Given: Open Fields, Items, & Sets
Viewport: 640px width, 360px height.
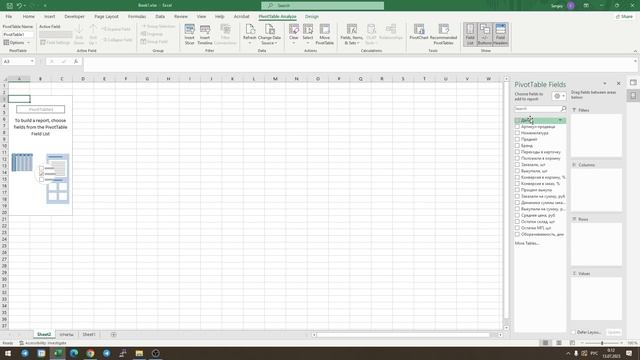Looking at the screenshot, I should coord(351,34).
